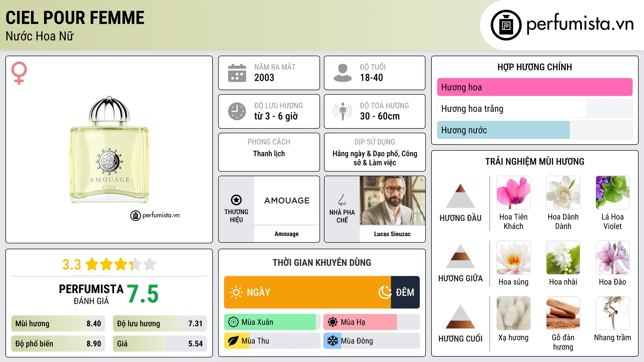Viewport: 644px width, 362px height.
Task: Click the Trải Nghiệm Mùi Hương heading
Action: click(x=535, y=162)
